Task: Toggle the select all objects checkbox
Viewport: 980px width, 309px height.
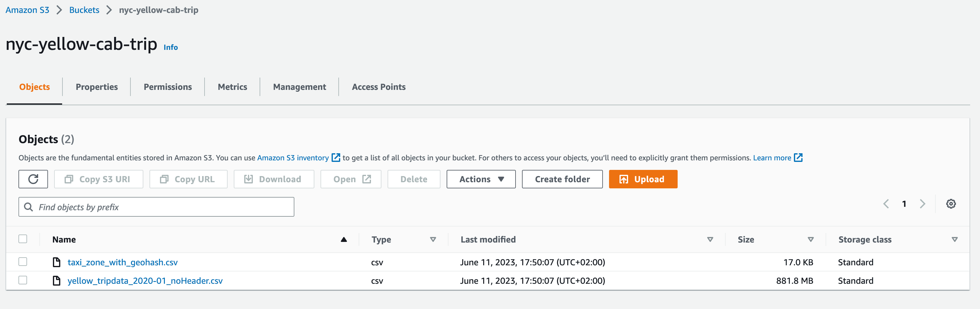Action: pyautogui.click(x=23, y=239)
